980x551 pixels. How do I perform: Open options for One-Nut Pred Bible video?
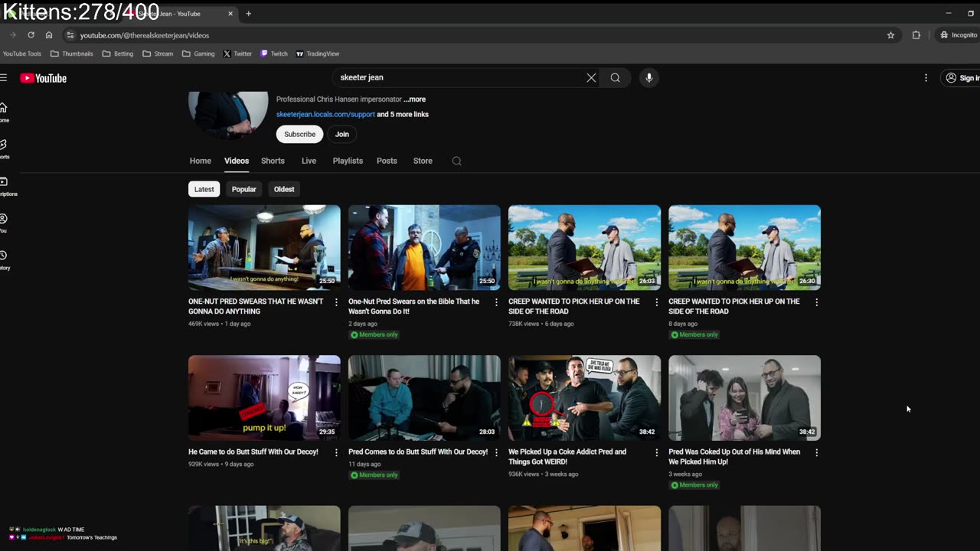495,302
